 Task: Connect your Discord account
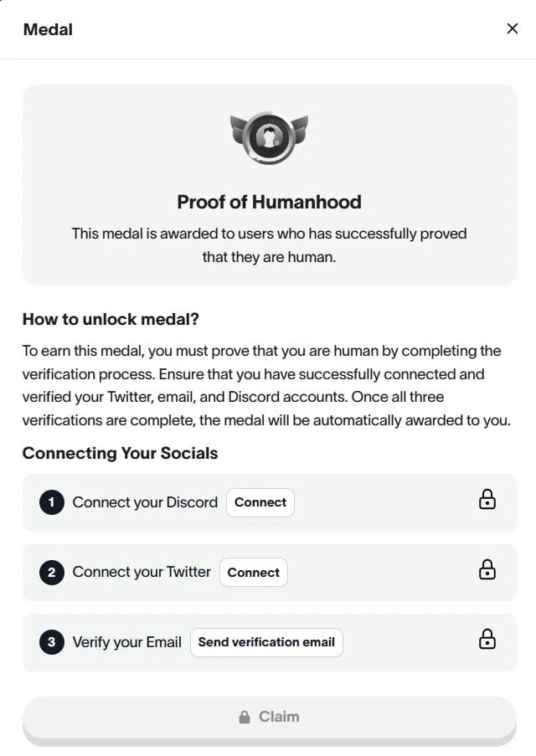(x=260, y=502)
